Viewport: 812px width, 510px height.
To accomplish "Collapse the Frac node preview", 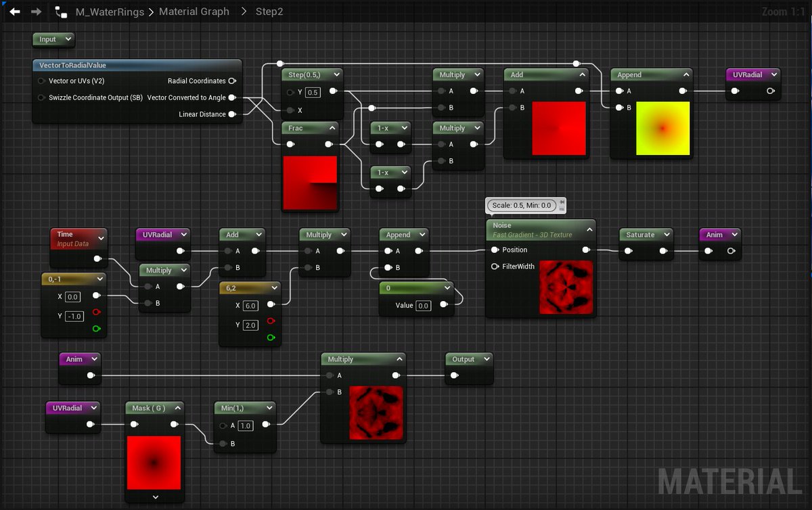I will click(332, 128).
